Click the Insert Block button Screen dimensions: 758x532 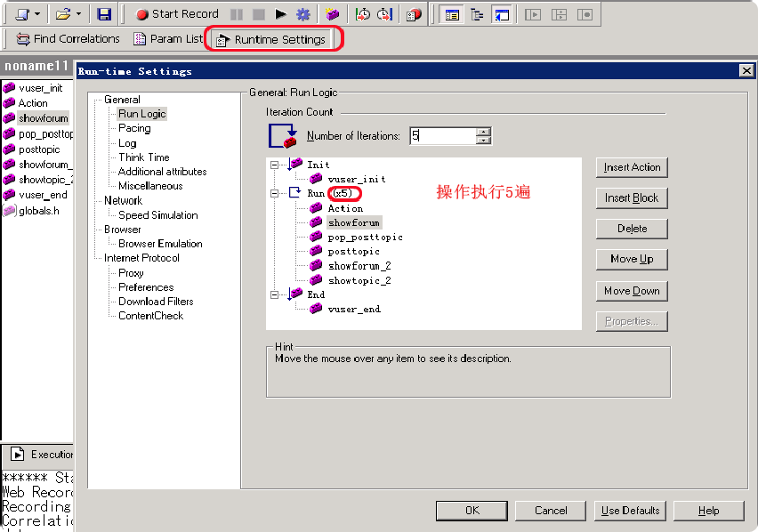coord(632,198)
